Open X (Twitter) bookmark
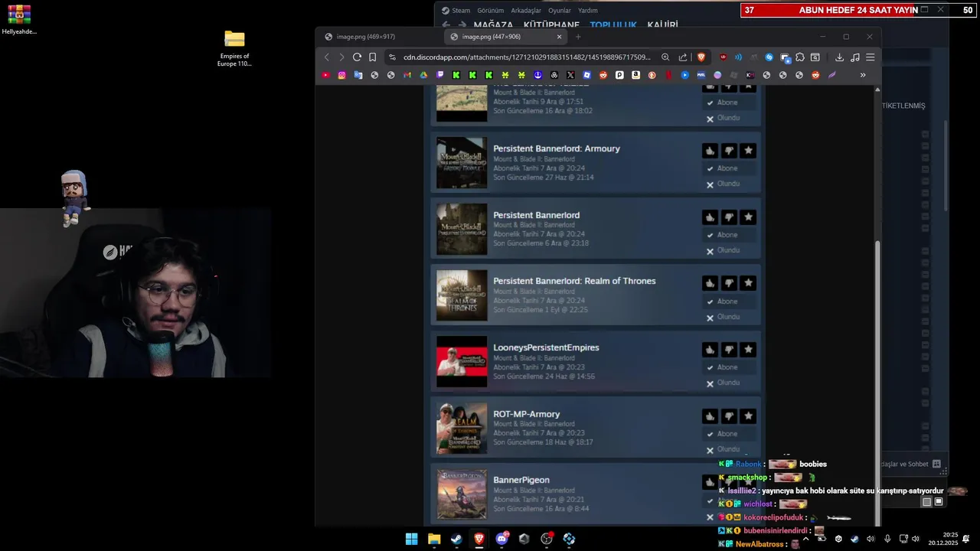Image resolution: width=980 pixels, height=551 pixels. (570, 75)
